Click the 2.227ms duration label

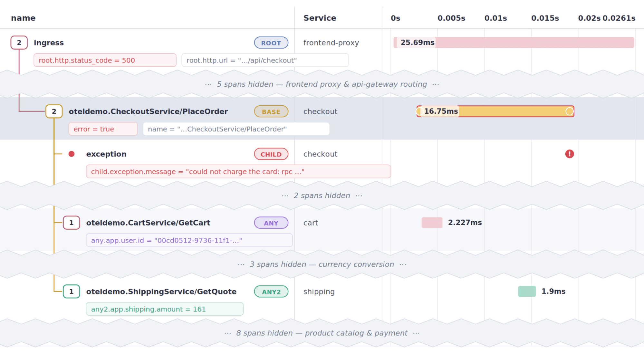click(x=465, y=223)
